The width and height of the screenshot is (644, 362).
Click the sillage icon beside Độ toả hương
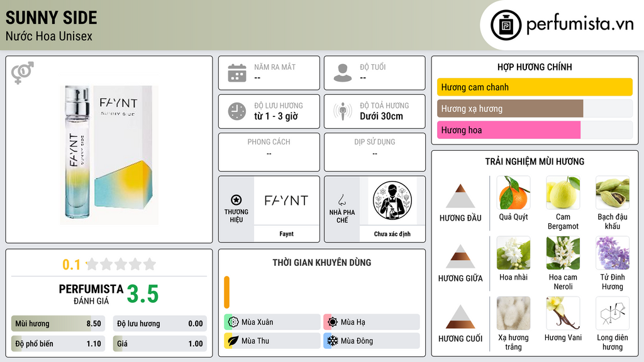coord(343,111)
